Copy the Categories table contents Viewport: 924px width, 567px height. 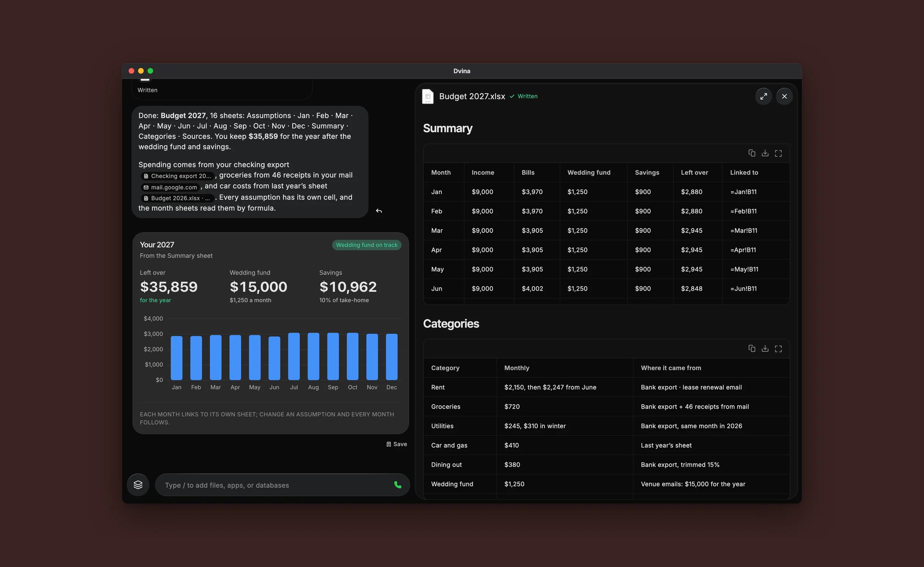[751, 349]
